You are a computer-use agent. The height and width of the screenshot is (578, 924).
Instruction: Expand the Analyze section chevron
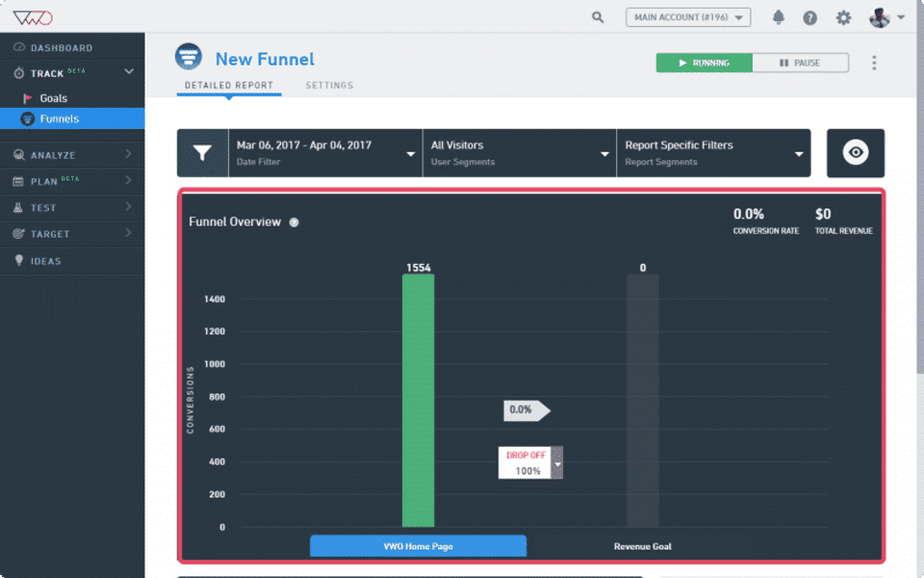[128, 154]
